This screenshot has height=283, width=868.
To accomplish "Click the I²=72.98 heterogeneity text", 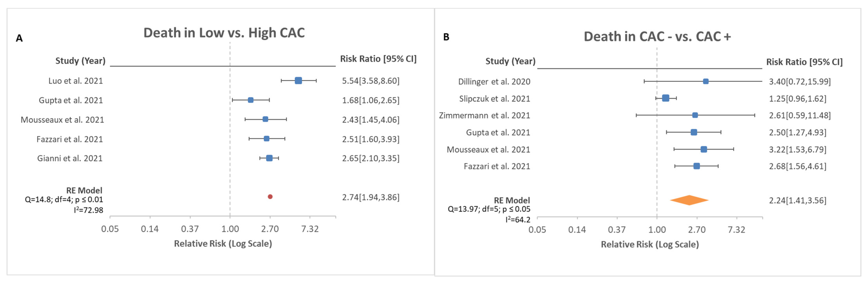I will pos(89,210).
